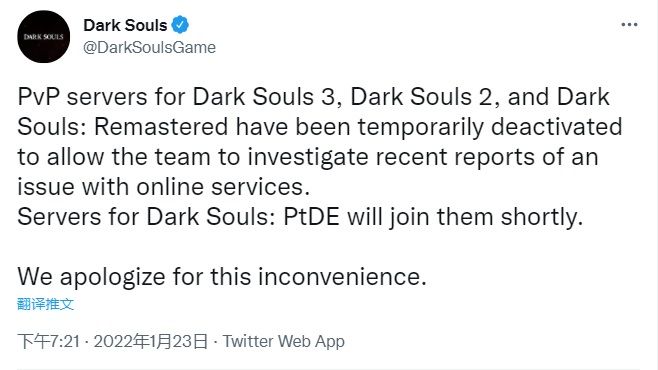Click the word 'PtDE' in tweet

click(x=311, y=217)
